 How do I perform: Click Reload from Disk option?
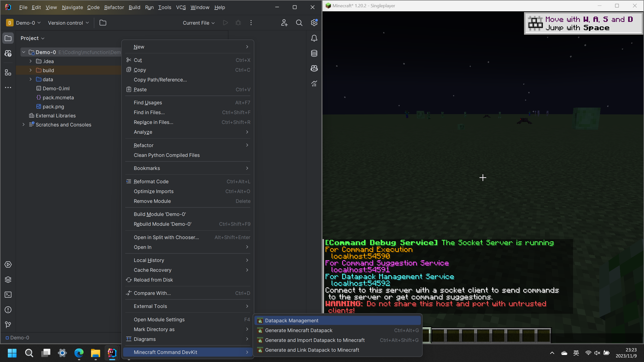153,279
